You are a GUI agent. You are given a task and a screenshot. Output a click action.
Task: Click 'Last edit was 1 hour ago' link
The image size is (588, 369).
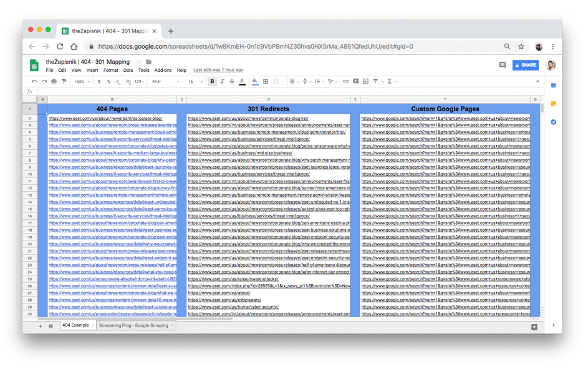tap(218, 70)
